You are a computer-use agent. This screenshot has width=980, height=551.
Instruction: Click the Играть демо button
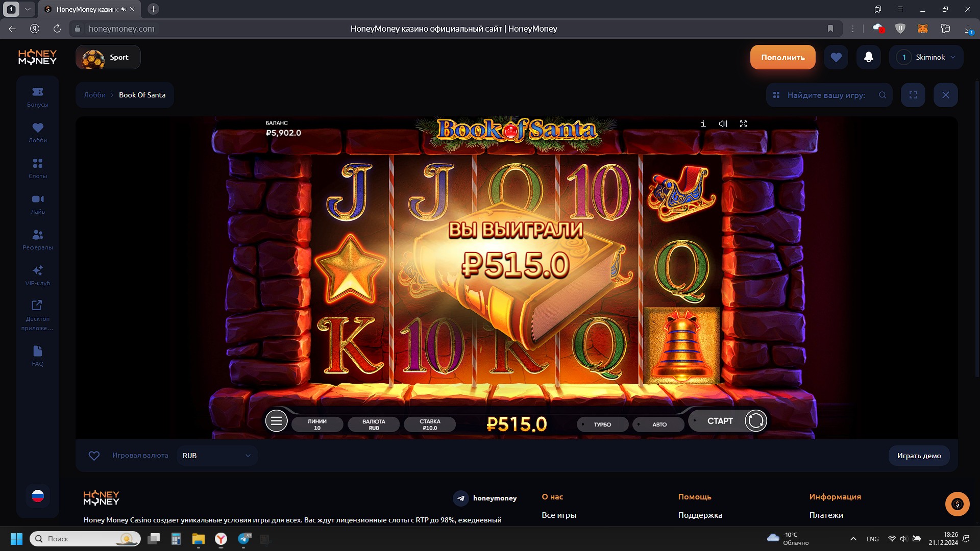click(x=919, y=456)
